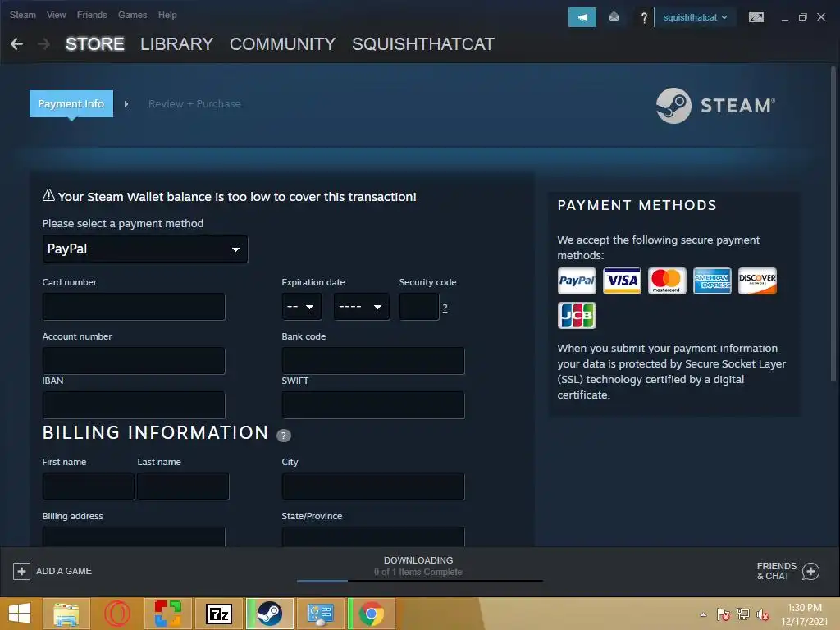840x630 pixels.
Task: Open the colorful puzzle taskbar app
Action: pyautogui.click(x=168, y=614)
